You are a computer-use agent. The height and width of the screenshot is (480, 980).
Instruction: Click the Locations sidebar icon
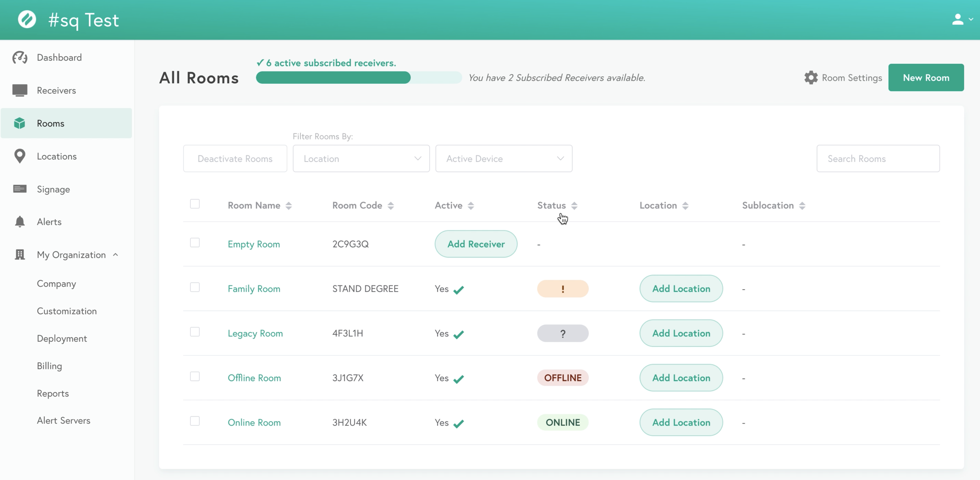click(x=20, y=156)
